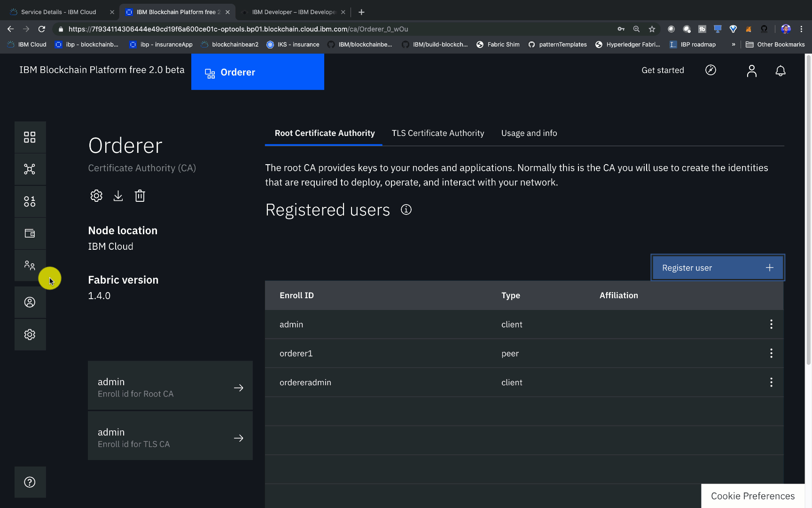Click the Orderer CA settings gear icon
Screen dimensions: 812x508
96,196
